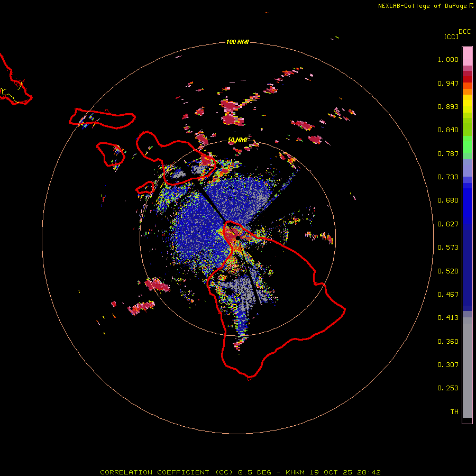The image size is (476, 476).
Task: Click the KHKM radar site center point
Action: (x=237, y=237)
